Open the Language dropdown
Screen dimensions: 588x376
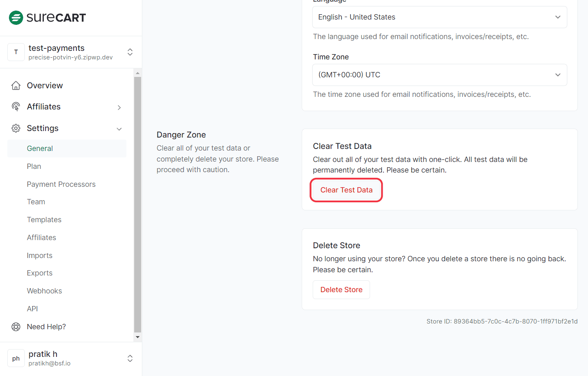pyautogui.click(x=439, y=17)
